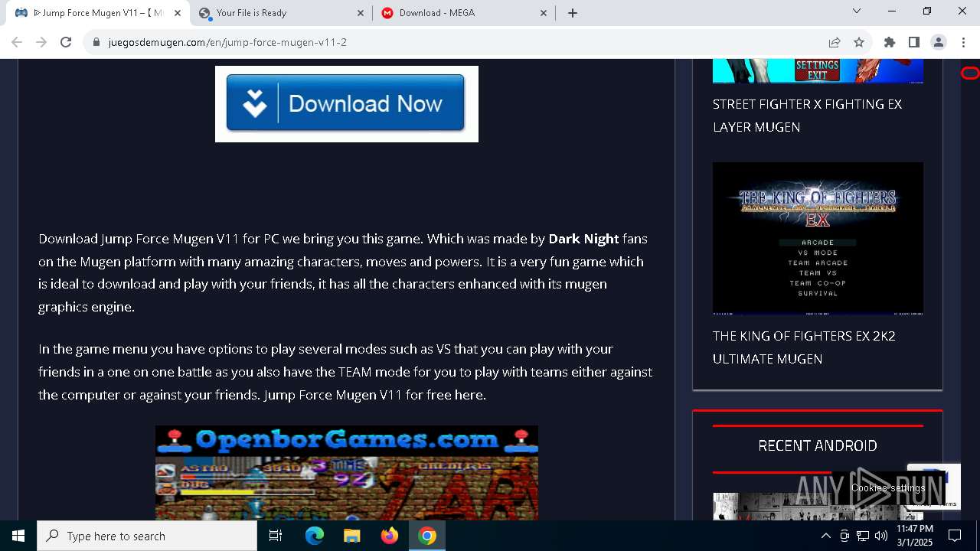This screenshot has height=551, width=980.
Task: Open Task View on the taskbar
Action: click(276, 536)
